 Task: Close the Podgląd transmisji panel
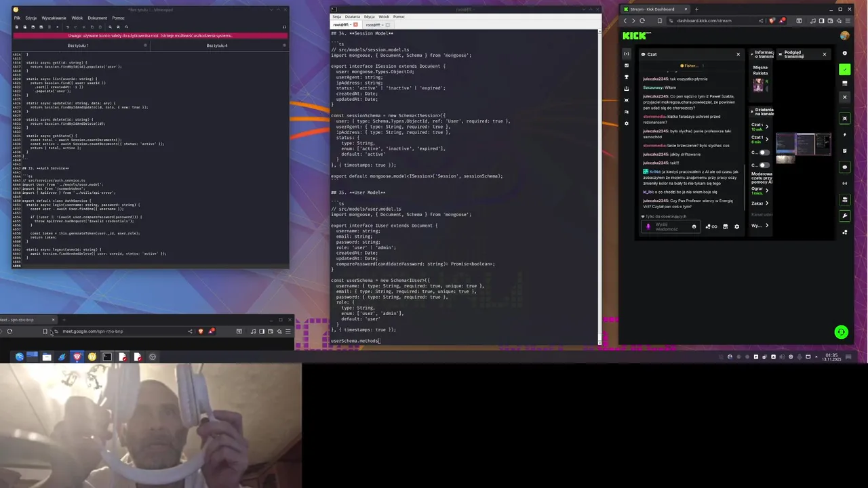point(825,54)
